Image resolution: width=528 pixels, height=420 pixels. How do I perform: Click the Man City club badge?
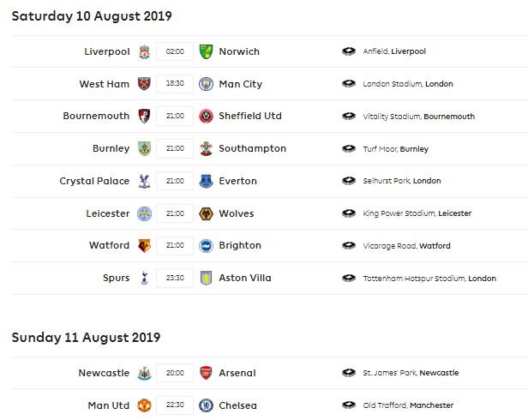point(206,84)
